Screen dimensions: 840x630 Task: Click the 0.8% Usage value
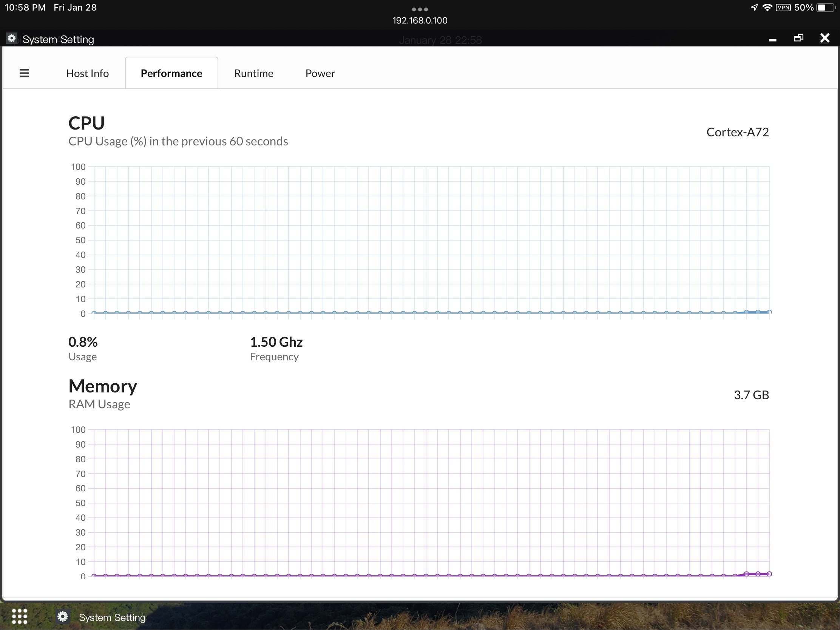[83, 342]
